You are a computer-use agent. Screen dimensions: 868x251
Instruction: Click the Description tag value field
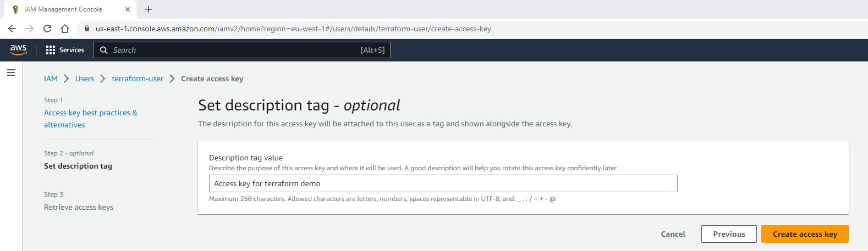coord(443,183)
